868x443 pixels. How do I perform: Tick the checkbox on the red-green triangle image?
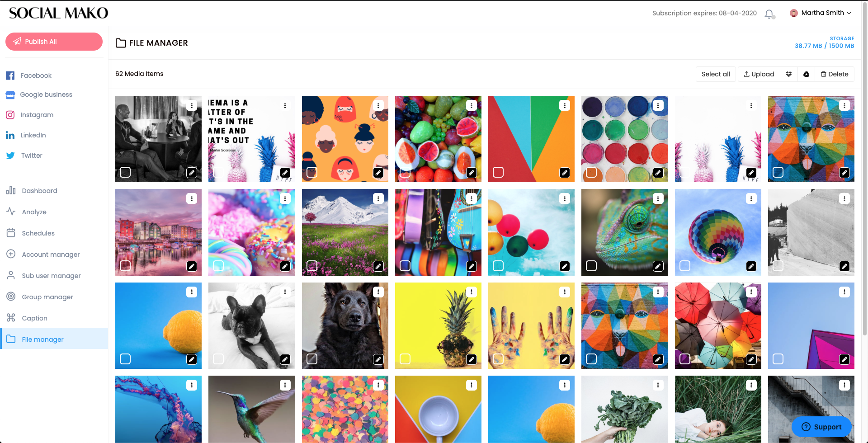tap(498, 172)
